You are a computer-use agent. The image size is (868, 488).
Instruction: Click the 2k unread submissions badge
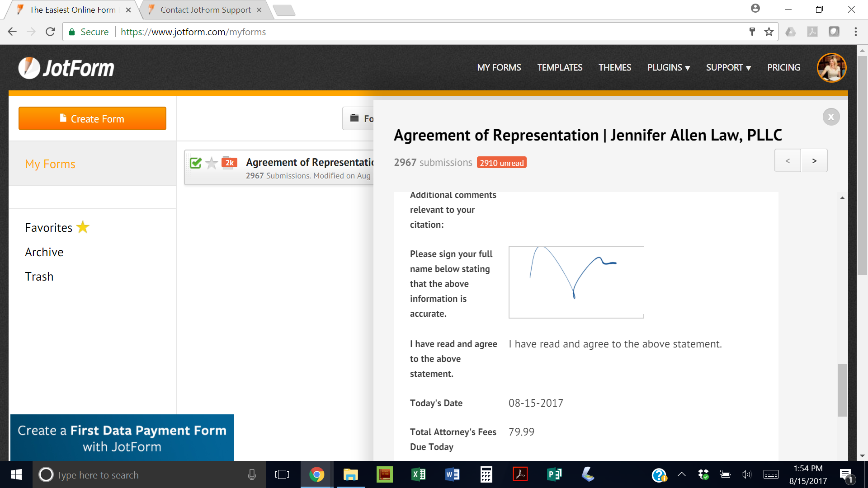tap(229, 163)
